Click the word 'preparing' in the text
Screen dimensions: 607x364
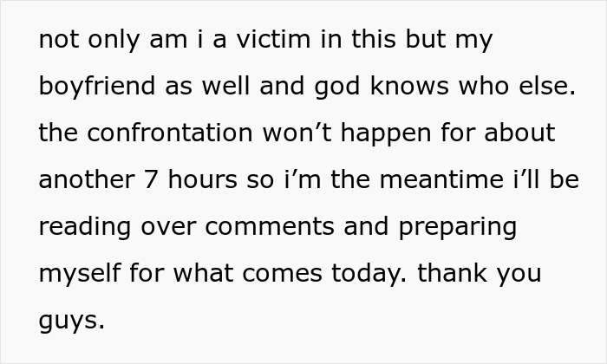[x=458, y=227]
